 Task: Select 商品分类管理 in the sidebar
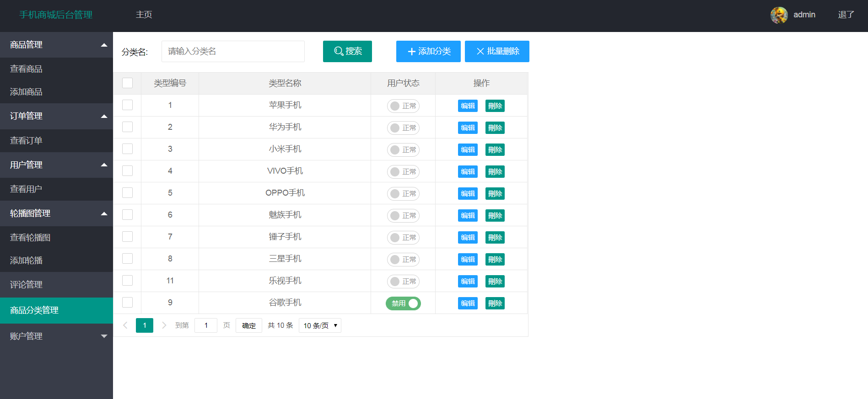tap(56, 310)
